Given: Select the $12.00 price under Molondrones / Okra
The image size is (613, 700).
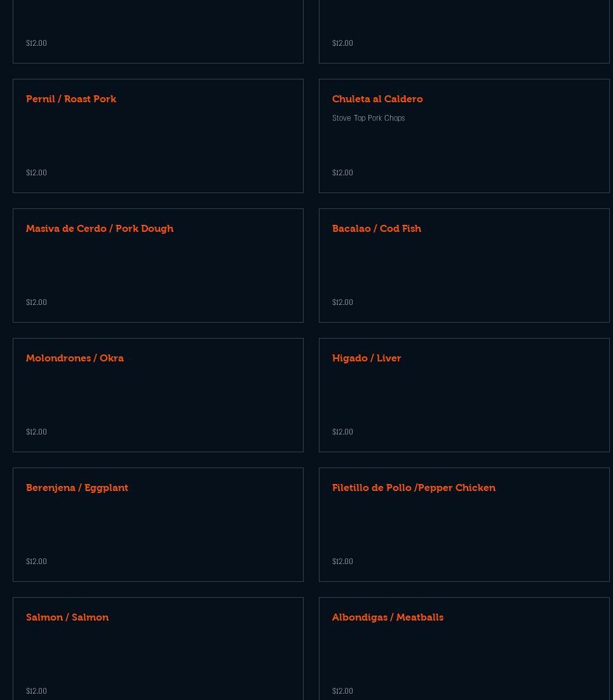Looking at the screenshot, I should (36, 432).
